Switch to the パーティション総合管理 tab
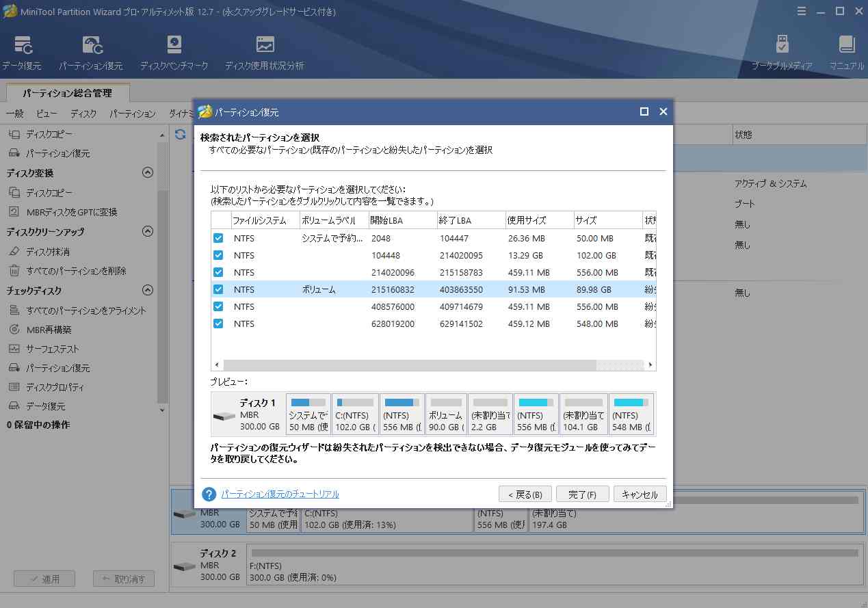The height and width of the screenshot is (608, 868). click(x=68, y=92)
